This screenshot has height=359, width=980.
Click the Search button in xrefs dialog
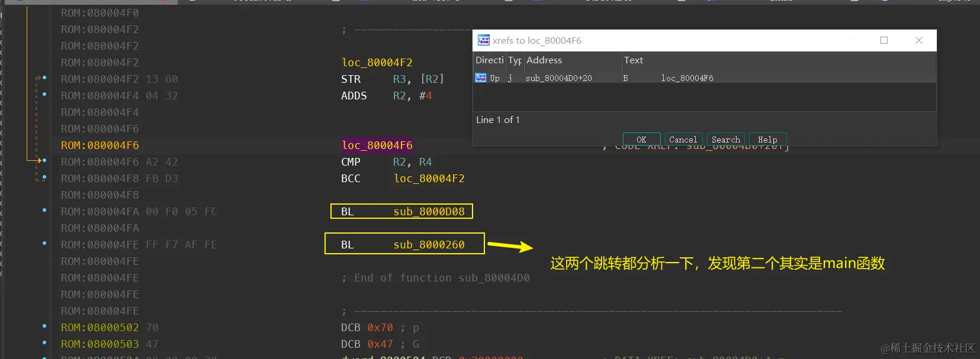tap(725, 140)
